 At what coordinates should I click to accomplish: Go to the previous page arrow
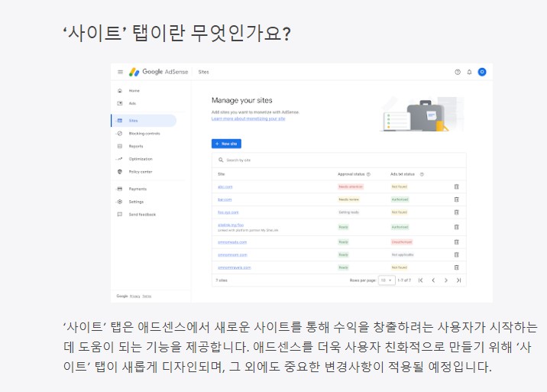tap(433, 280)
